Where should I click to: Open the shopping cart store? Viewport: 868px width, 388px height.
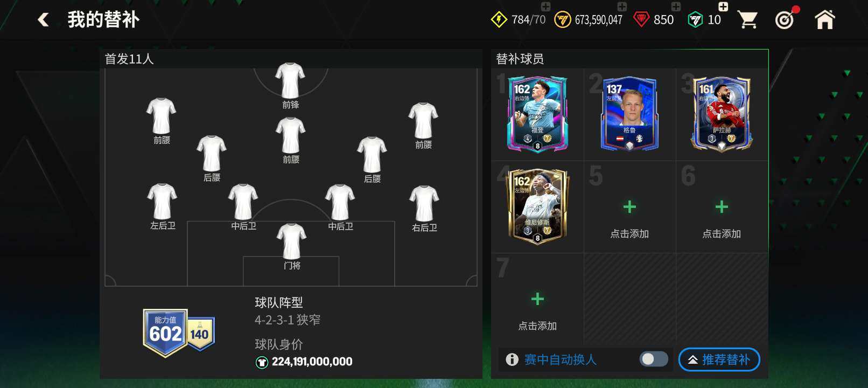tap(747, 20)
